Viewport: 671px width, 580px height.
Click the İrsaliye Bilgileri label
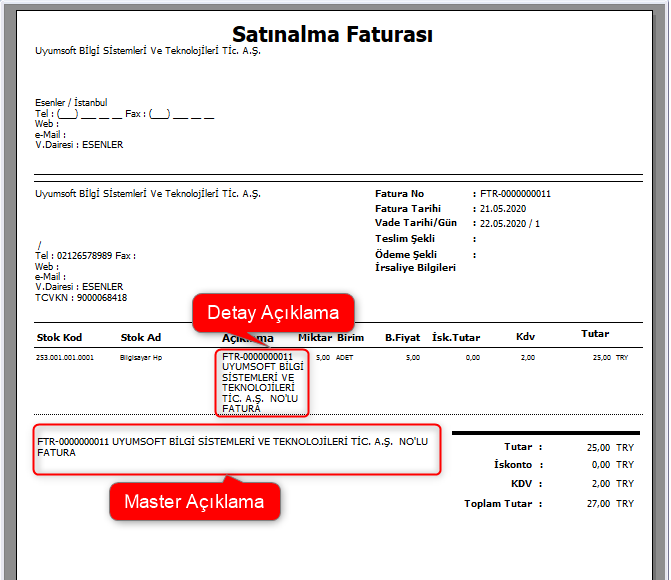pos(415,268)
